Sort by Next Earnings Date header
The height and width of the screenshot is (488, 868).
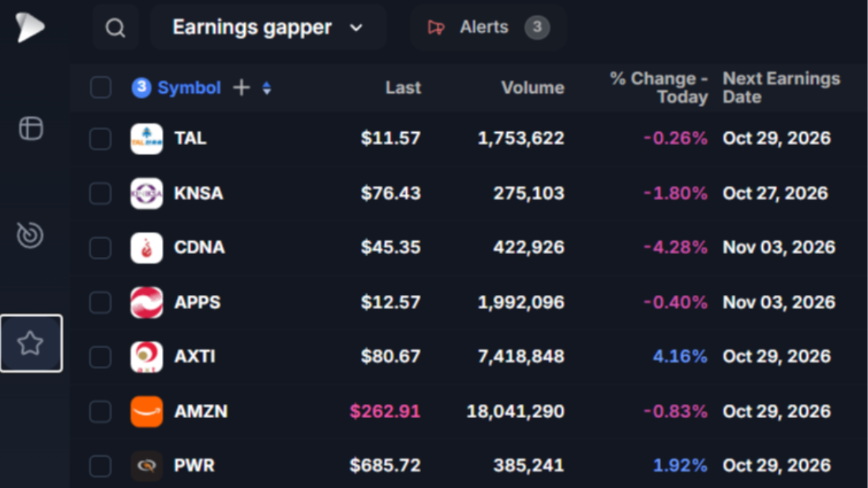click(x=781, y=87)
